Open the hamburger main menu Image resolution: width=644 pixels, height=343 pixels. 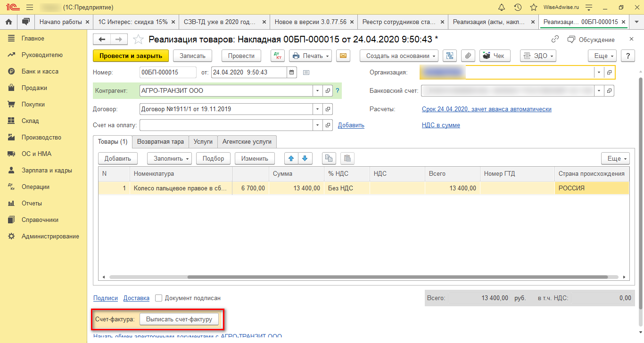coord(30,7)
